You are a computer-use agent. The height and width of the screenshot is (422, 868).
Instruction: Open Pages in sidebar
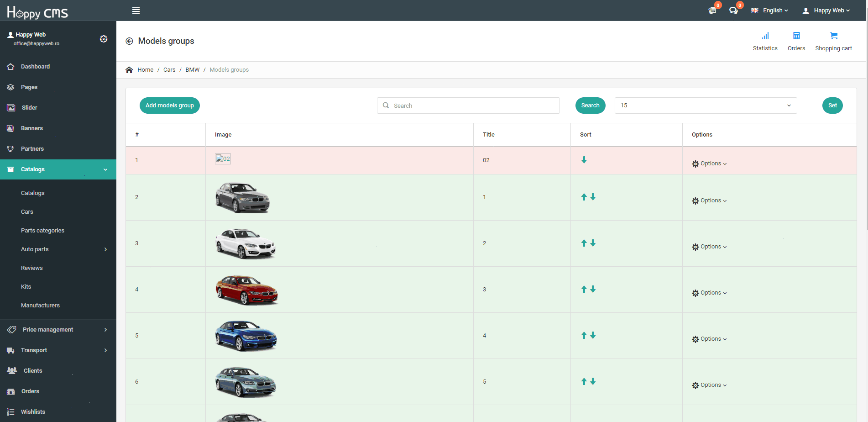click(x=58, y=87)
